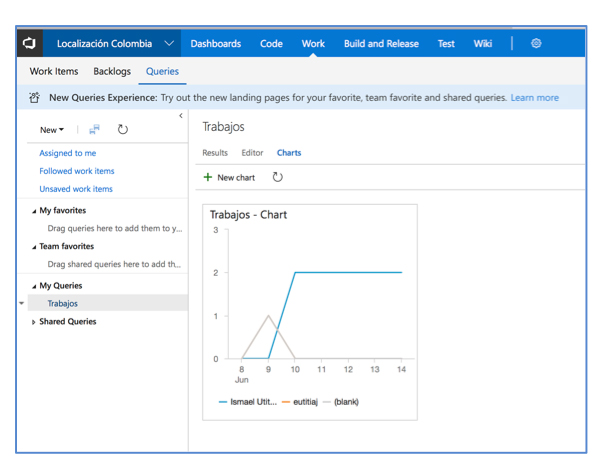Refresh charts icon beside New chart
Viewport: 602px width, 474px height.
pyautogui.click(x=277, y=177)
